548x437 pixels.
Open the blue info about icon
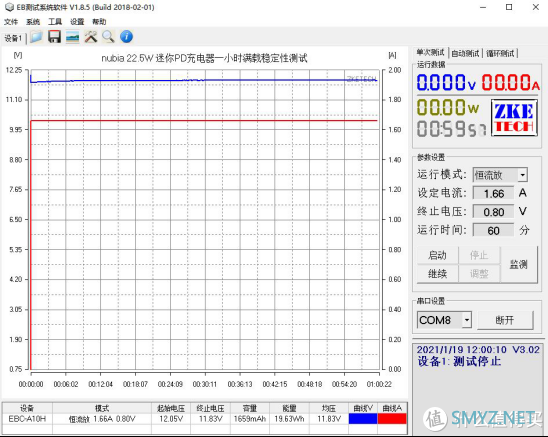click(127, 37)
